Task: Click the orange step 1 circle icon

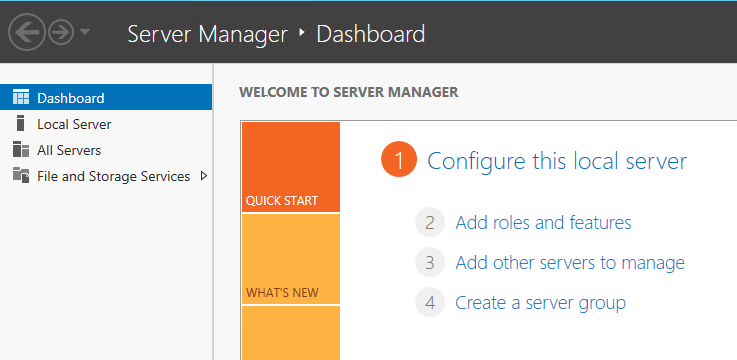Action: pyautogui.click(x=399, y=160)
